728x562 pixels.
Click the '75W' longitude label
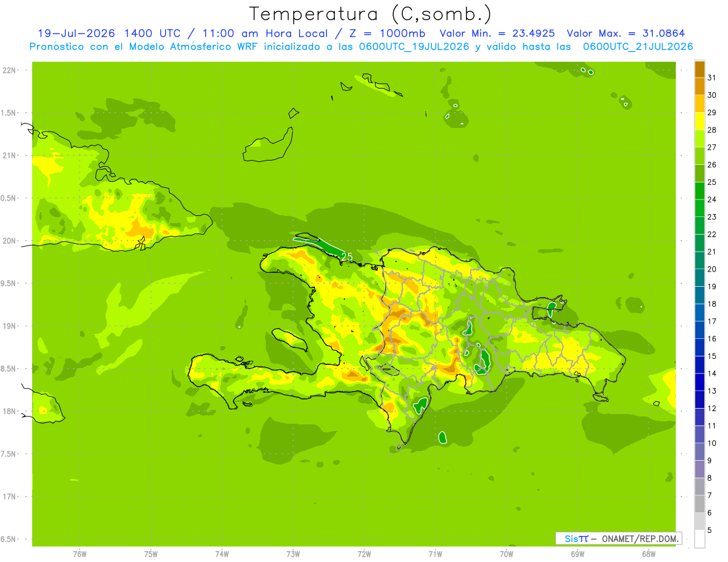[150, 554]
